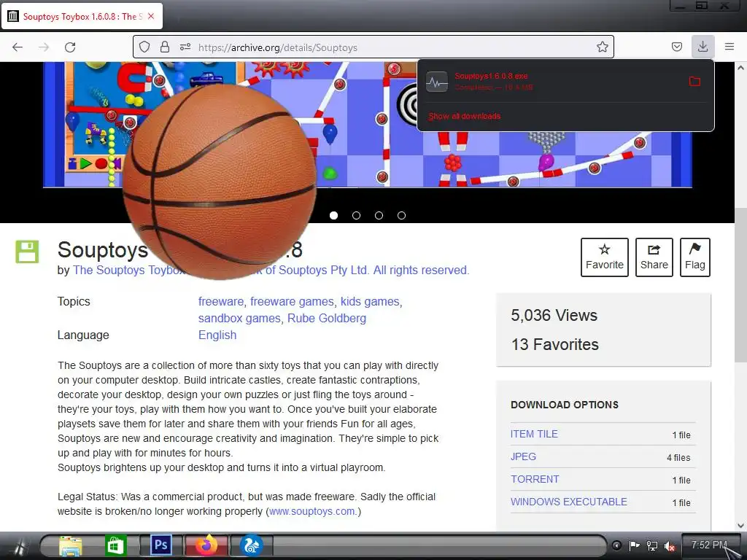Screen dimensions: 747x560
Task: Click the scrollbar down arrow
Action: tap(740, 526)
